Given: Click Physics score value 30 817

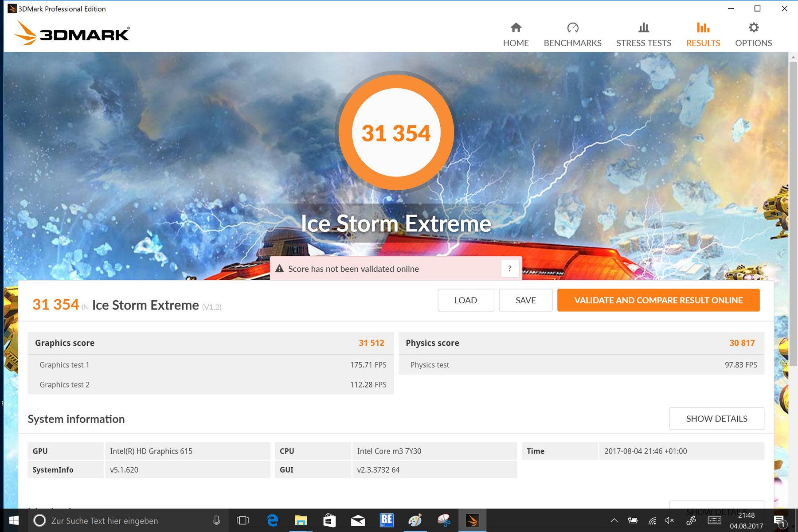Looking at the screenshot, I should click(x=742, y=343).
